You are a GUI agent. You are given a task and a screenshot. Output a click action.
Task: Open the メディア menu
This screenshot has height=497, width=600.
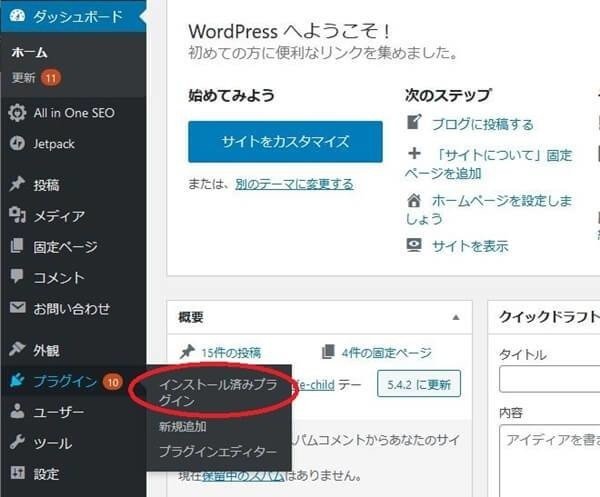click(x=73, y=216)
